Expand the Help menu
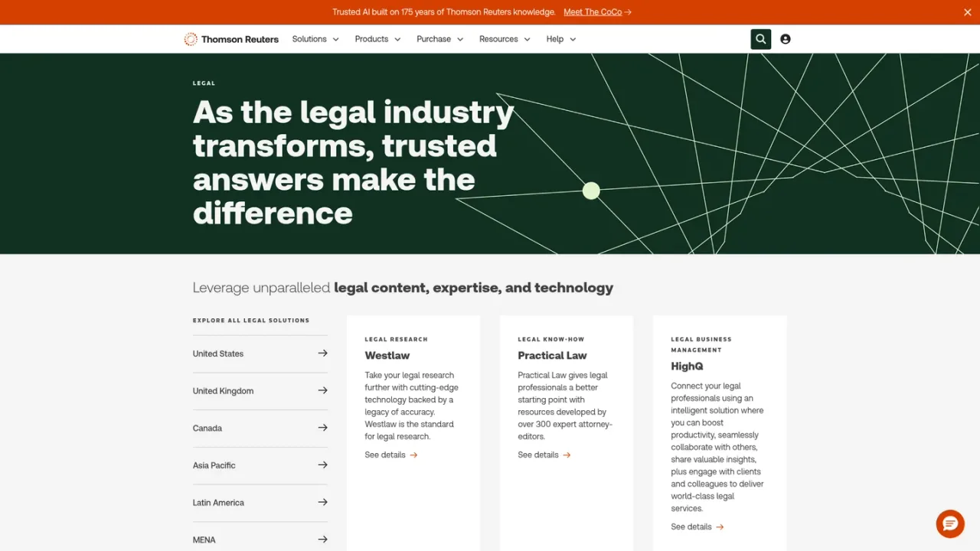Viewport: 980px width, 551px height. click(x=561, y=39)
